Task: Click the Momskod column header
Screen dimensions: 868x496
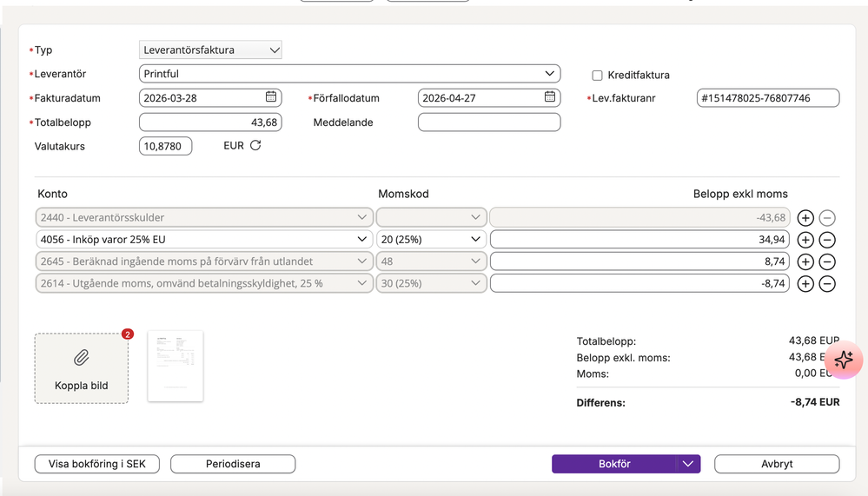Action: coord(403,194)
